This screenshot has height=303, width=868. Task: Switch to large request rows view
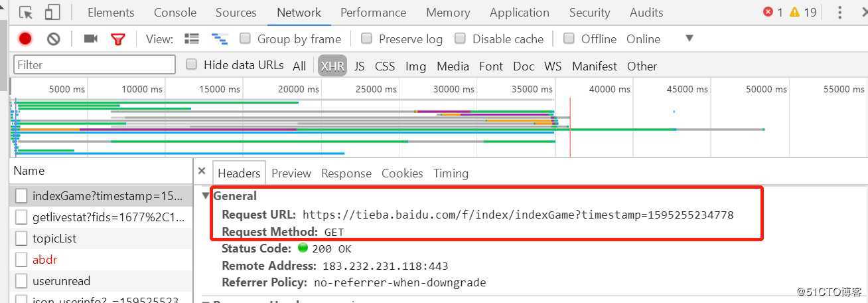coord(192,39)
